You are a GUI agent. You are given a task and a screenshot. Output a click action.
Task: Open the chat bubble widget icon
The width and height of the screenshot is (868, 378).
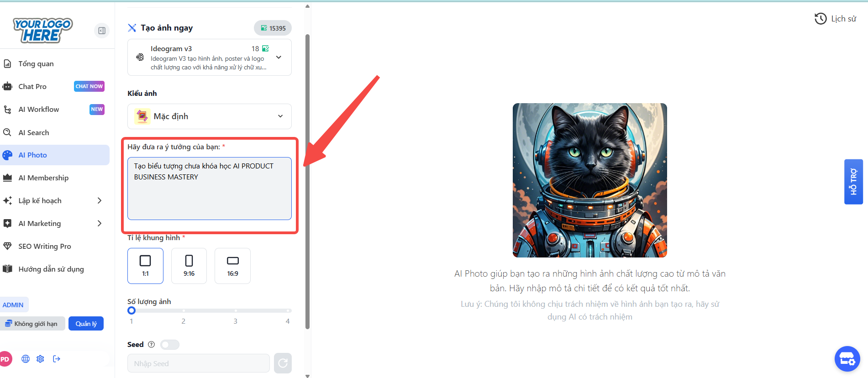(847, 359)
